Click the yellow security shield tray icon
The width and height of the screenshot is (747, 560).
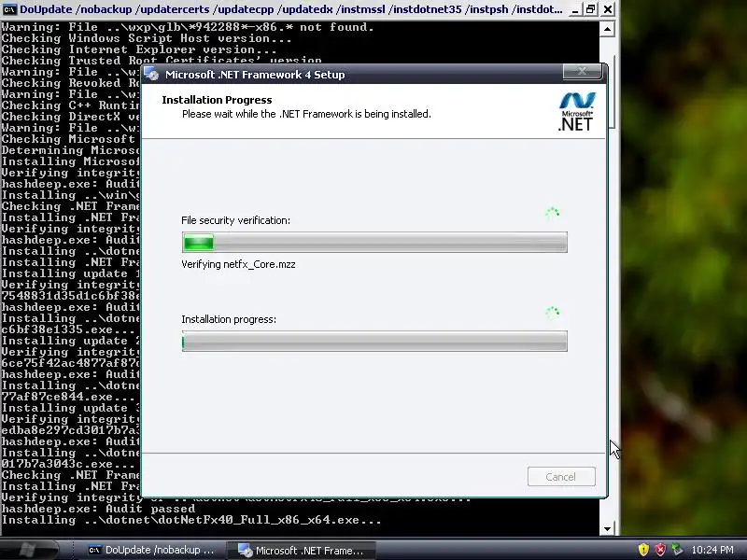click(x=643, y=550)
